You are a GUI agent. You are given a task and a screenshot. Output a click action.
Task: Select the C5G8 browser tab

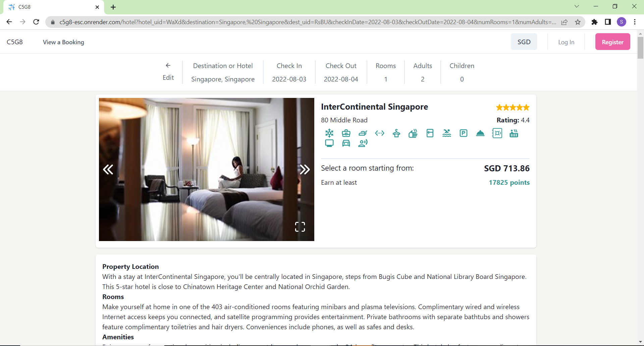(x=54, y=7)
